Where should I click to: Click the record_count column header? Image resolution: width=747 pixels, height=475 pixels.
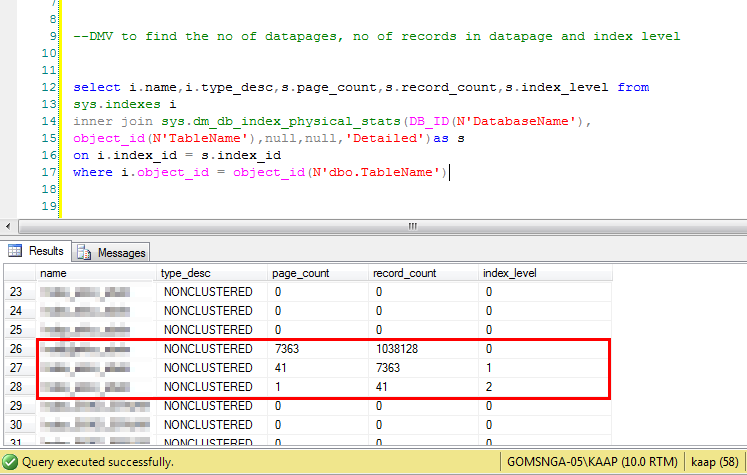point(423,273)
